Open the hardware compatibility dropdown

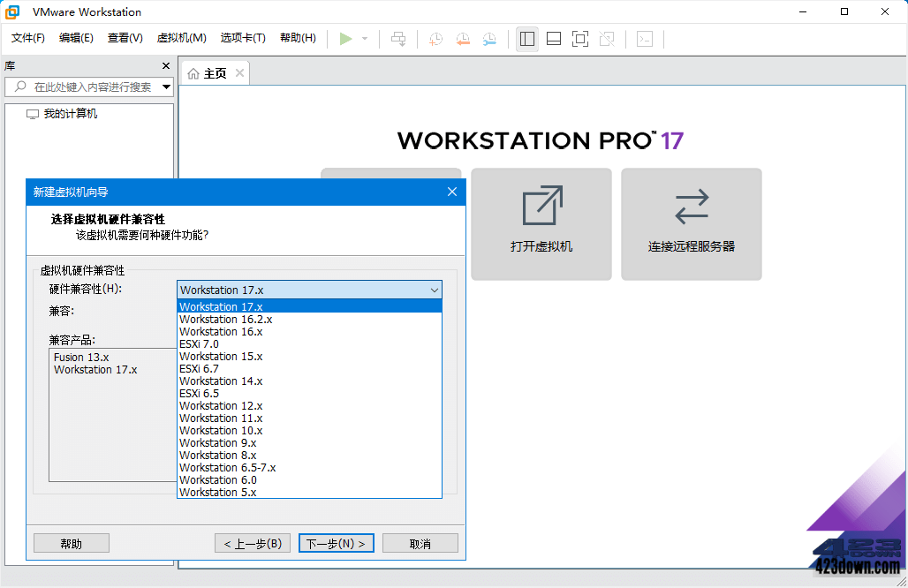(434, 290)
